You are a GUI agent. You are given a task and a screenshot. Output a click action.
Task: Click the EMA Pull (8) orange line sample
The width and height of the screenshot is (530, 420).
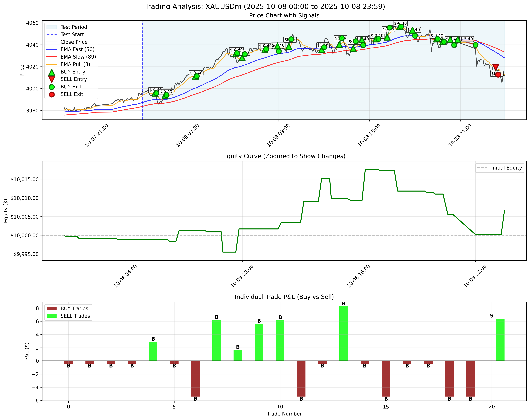[x=52, y=64]
